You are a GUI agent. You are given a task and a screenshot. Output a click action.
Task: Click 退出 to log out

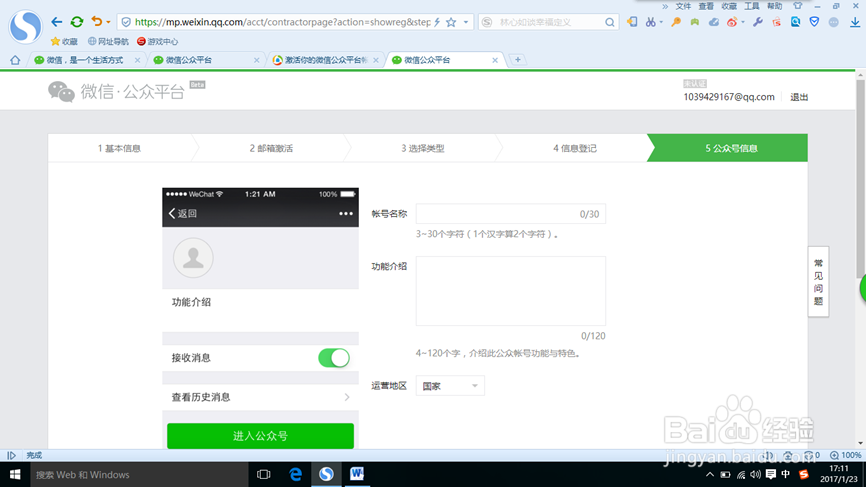pos(799,97)
